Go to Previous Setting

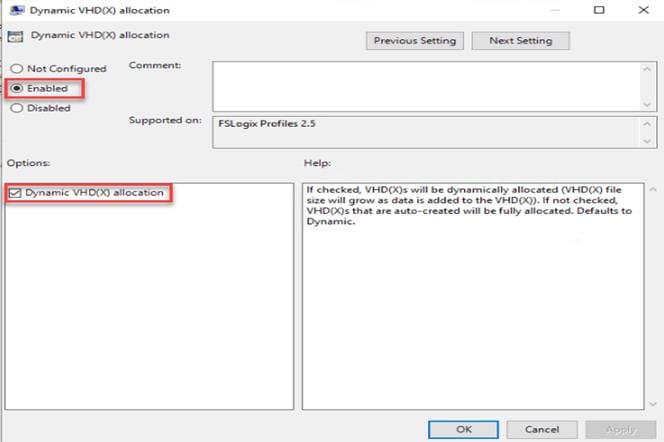[x=415, y=41]
